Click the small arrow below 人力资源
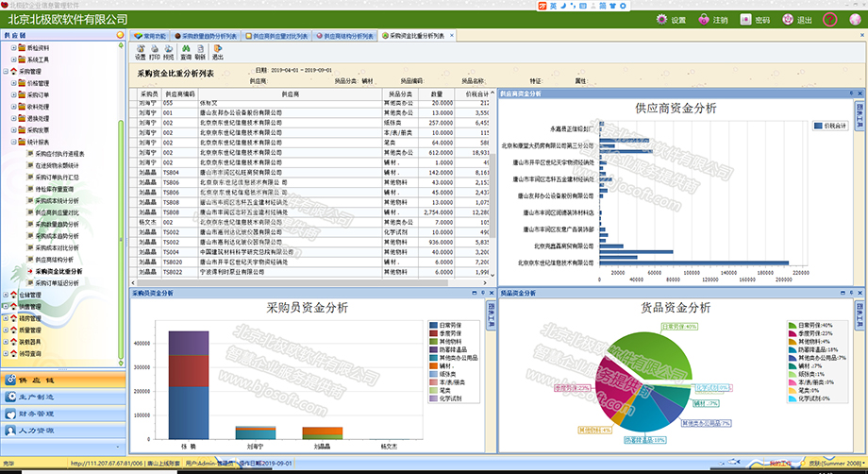Viewport: 868px width, 474px height. [x=117, y=447]
